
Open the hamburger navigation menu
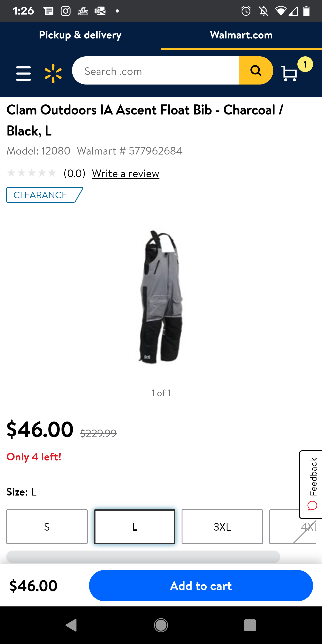[23, 73]
